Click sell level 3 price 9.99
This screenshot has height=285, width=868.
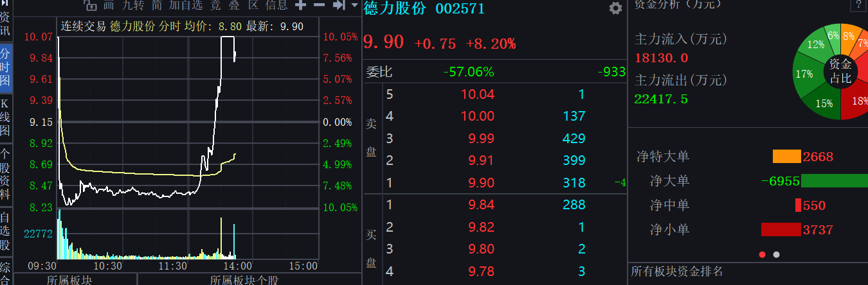pos(482,138)
